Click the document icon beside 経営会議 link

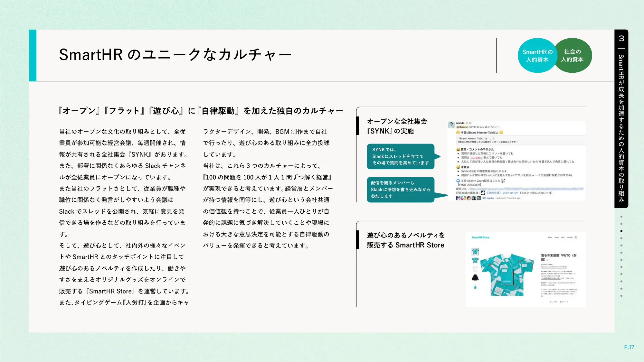click(483, 193)
